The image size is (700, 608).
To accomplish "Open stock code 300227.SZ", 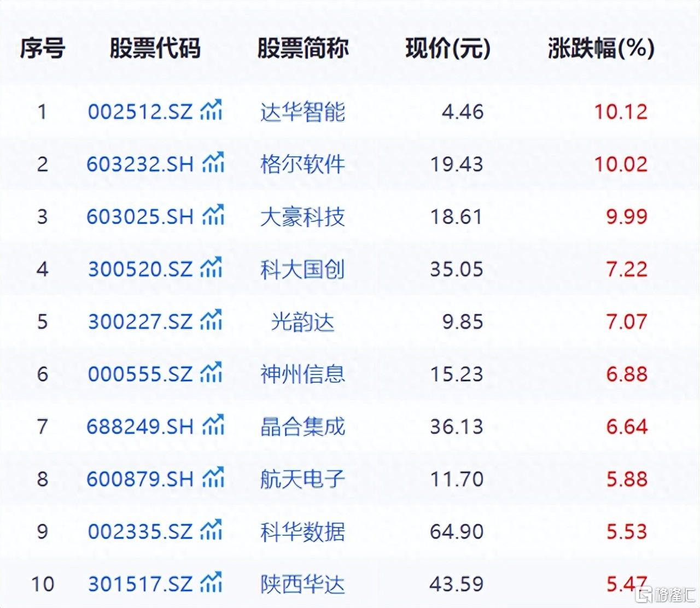I will (141, 322).
